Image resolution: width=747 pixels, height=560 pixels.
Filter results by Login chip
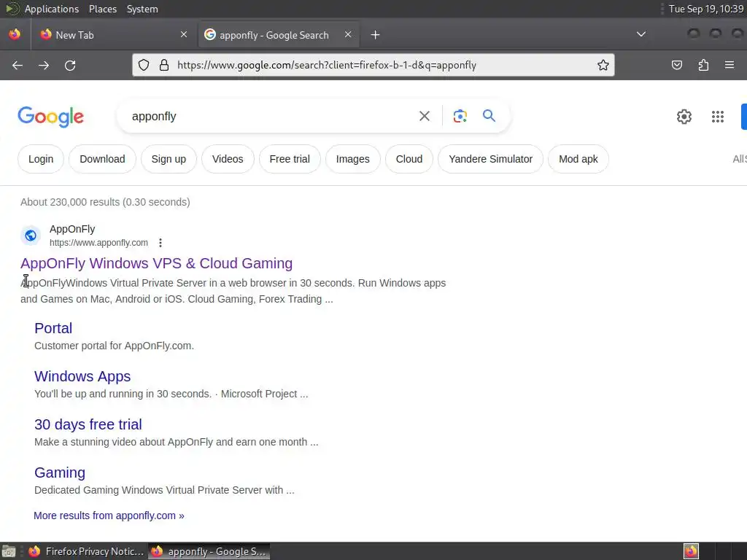(41, 159)
